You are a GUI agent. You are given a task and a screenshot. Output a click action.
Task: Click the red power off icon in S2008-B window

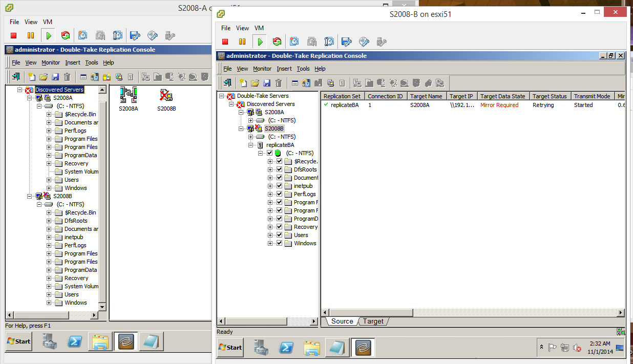tap(225, 41)
